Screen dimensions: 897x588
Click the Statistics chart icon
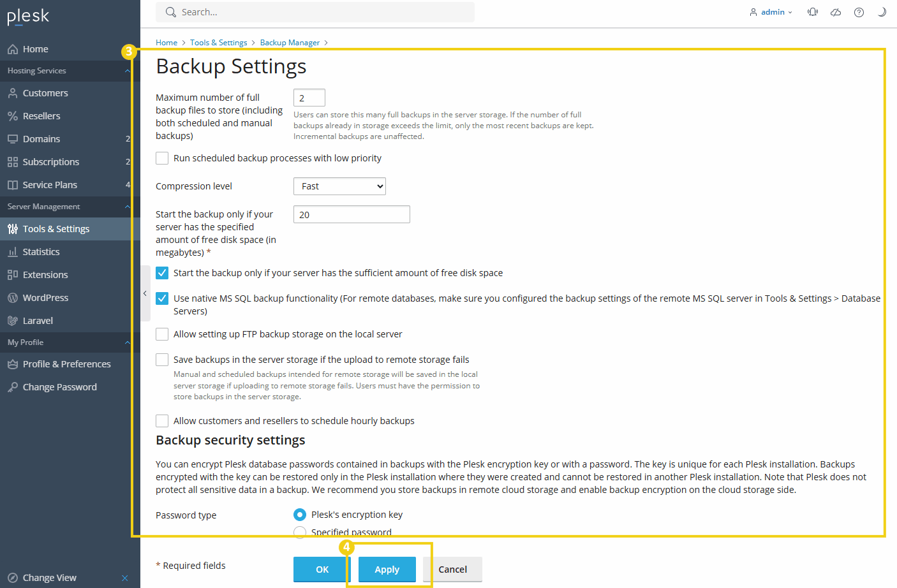tap(13, 252)
